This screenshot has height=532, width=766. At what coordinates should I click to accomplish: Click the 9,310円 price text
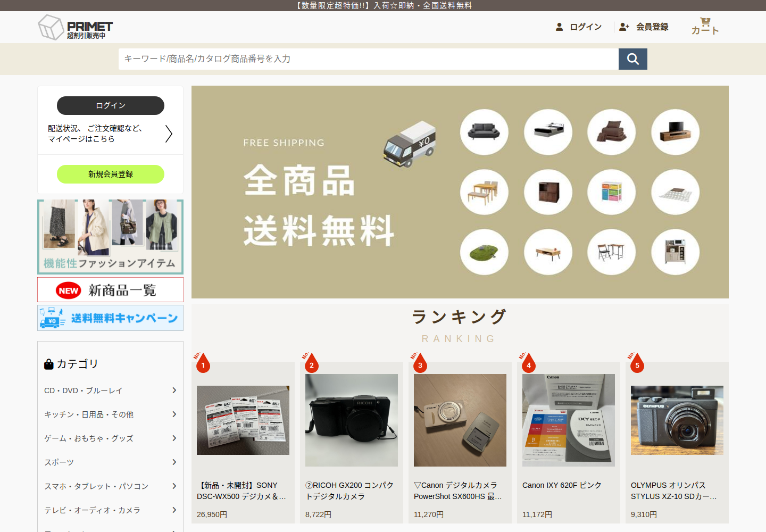(644, 514)
